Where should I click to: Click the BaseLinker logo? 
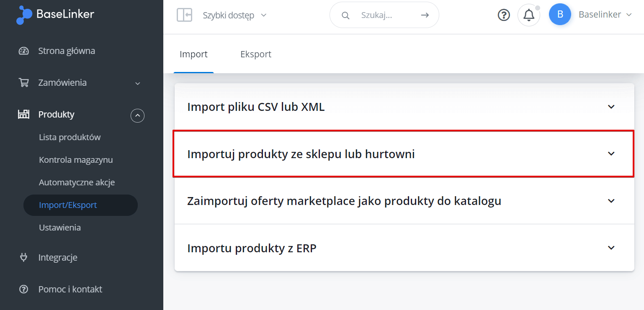pyautogui.click(x=55, y=15)
